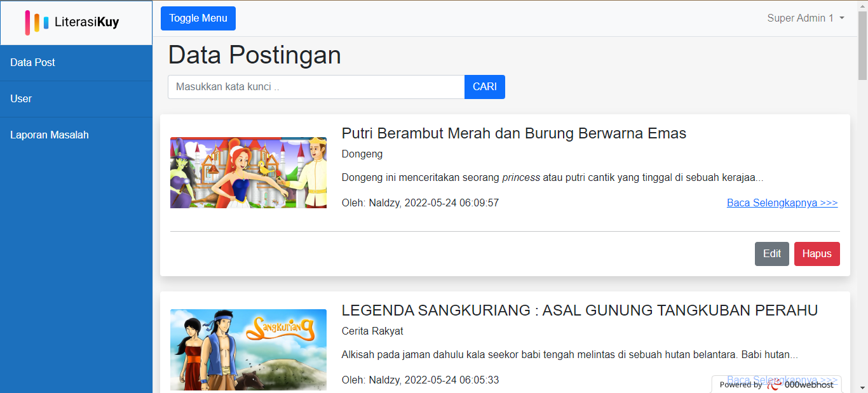The height and width of the screenshot is (393, 868).
Task: Click the Toggle Menu button
Action: (198, 18)
